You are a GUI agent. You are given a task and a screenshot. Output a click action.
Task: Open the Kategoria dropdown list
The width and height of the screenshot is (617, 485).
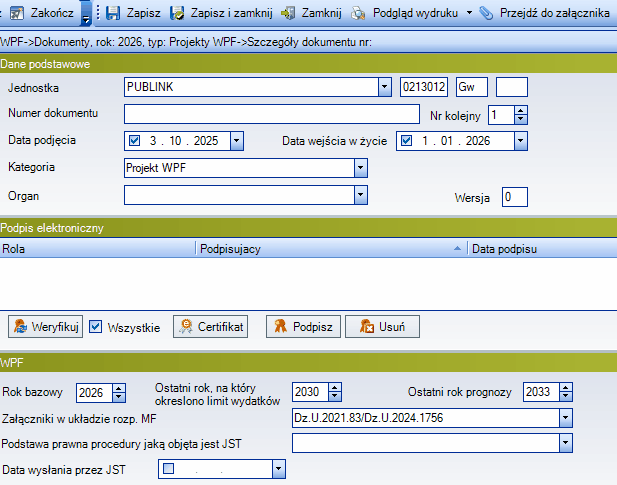point(361,168)
